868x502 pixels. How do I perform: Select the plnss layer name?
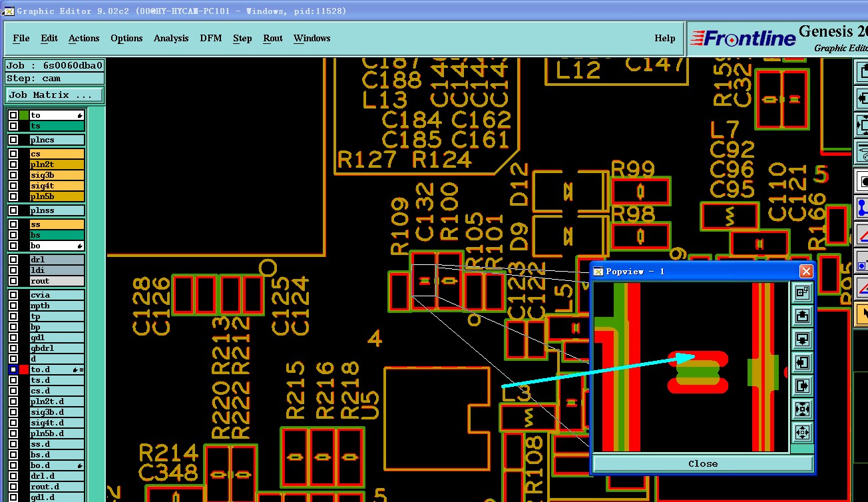click(57, 210)
